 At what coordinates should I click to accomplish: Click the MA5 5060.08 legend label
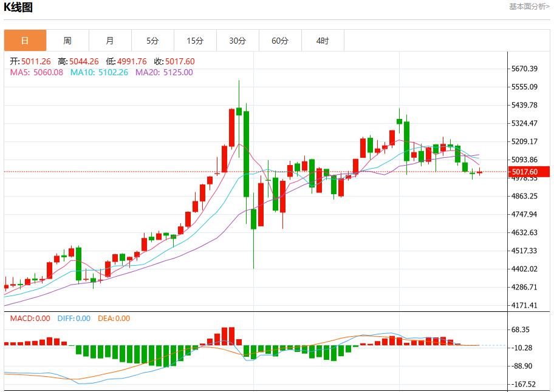point(36,72)
